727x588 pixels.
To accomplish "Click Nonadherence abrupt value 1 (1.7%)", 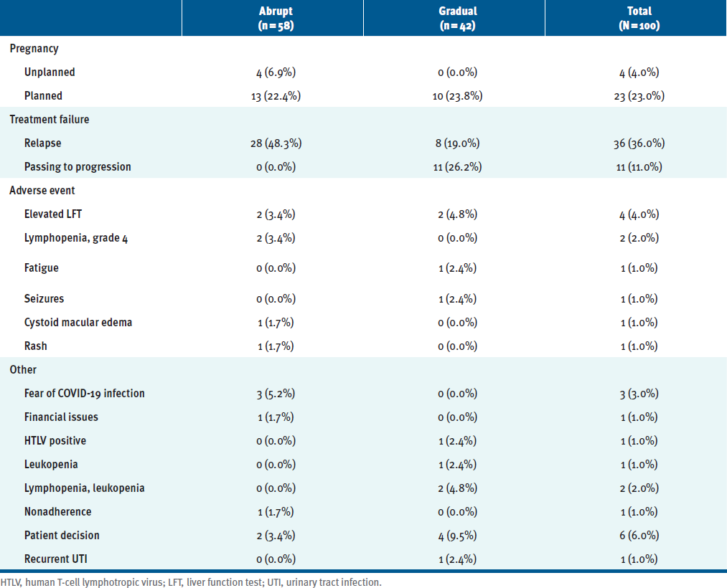I will (x=276, y=512).
